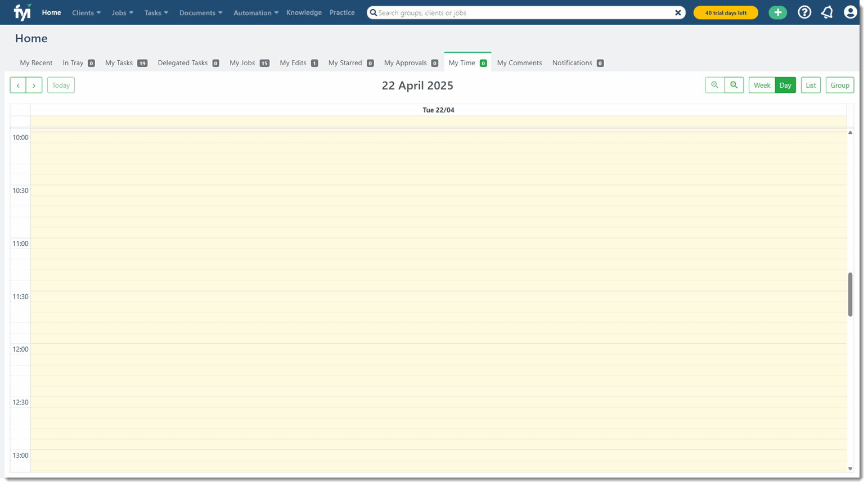Switch to List view
The image size is (868, 486).
(x=811, y=85)
